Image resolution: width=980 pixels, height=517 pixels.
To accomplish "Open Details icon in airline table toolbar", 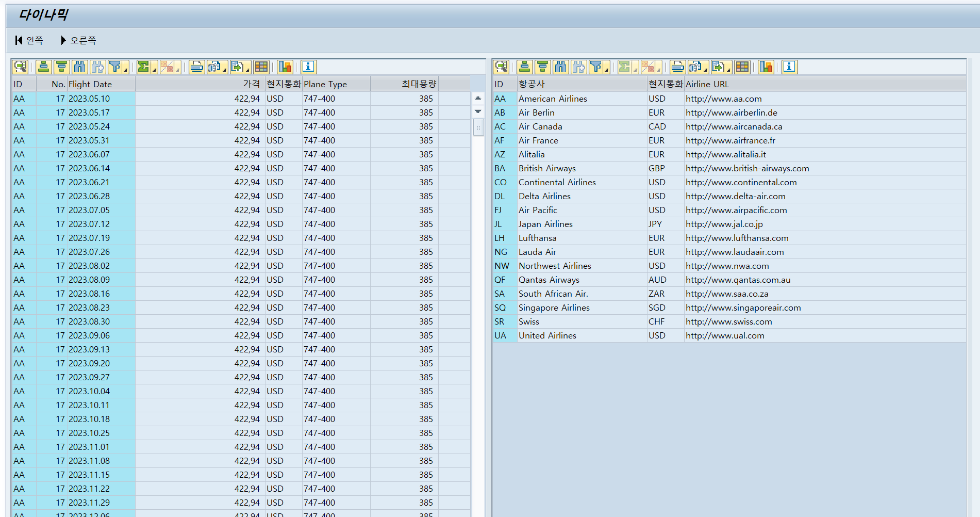I will (501, 67).
